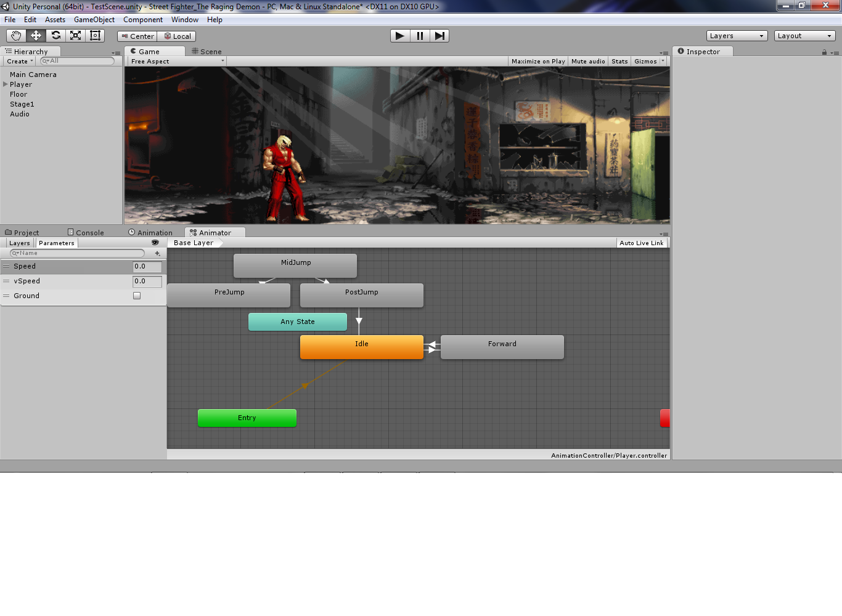Open the Gizmos dropdown arrow

(663, 61)
